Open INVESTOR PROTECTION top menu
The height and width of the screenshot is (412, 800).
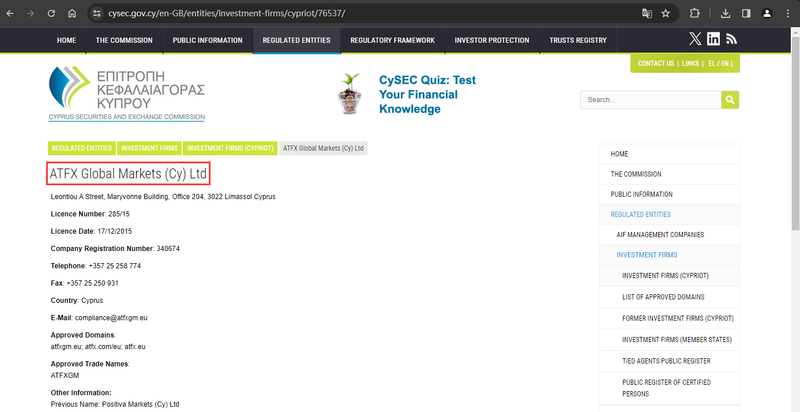coord(492,40)
